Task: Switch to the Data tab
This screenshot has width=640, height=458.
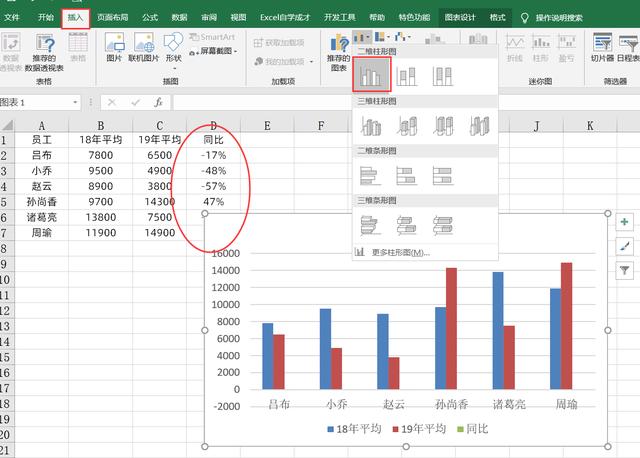Action: coord(179,18)
